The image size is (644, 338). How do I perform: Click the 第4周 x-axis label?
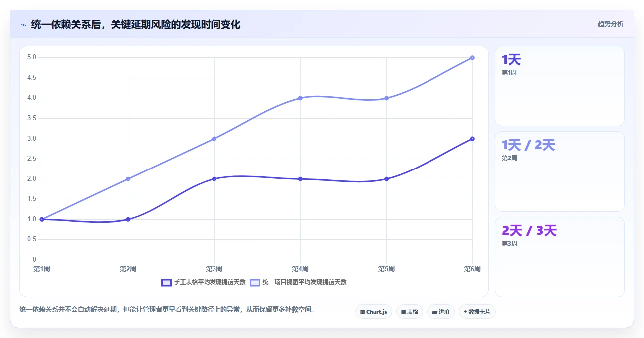300,269
